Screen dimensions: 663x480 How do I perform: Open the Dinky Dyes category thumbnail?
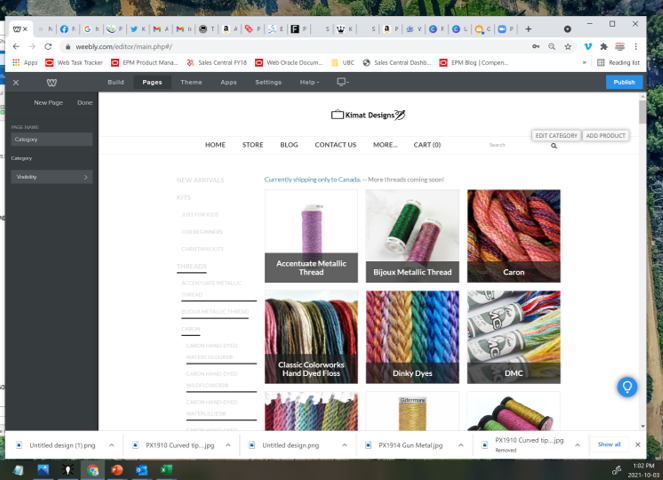[412, 337]
